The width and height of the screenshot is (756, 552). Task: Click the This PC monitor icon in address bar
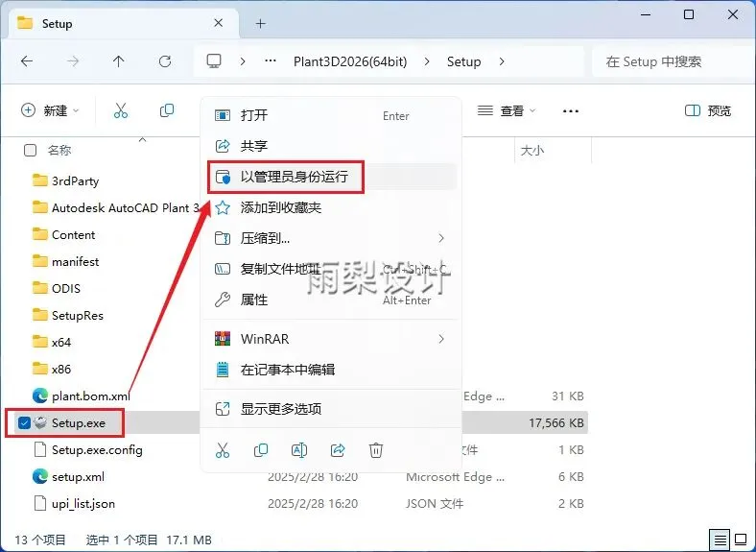coord(214,61)
